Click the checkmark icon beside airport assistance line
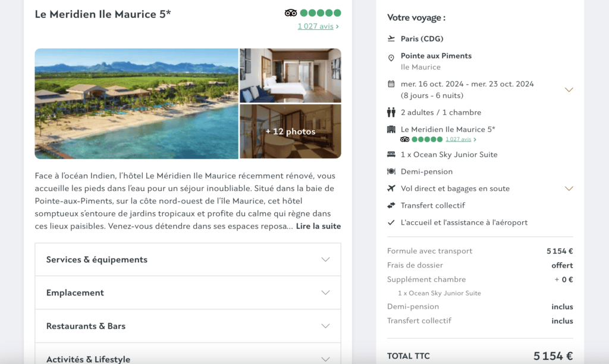The width and height of the screenshot is (609, 364). coord(390,222)
